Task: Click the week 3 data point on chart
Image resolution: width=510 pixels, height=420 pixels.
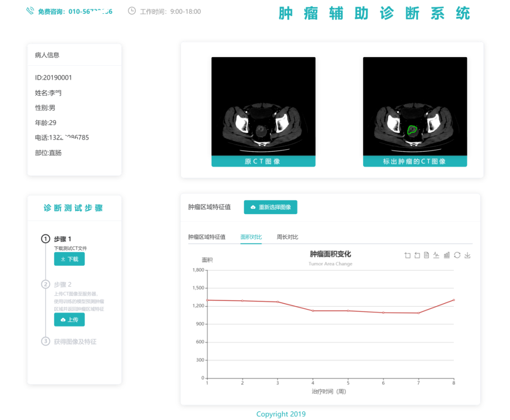Action: 278,302
